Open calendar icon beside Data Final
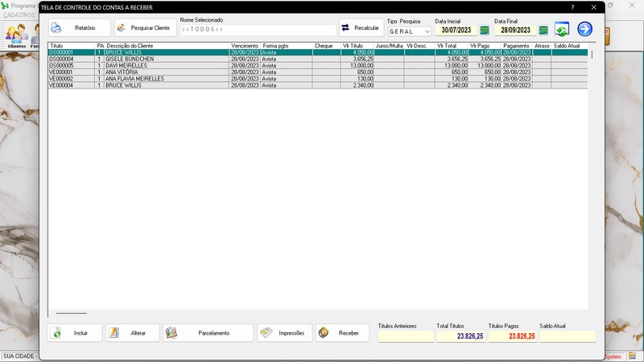The width and height of the screenshot is (644, 362). coord(543,30)
